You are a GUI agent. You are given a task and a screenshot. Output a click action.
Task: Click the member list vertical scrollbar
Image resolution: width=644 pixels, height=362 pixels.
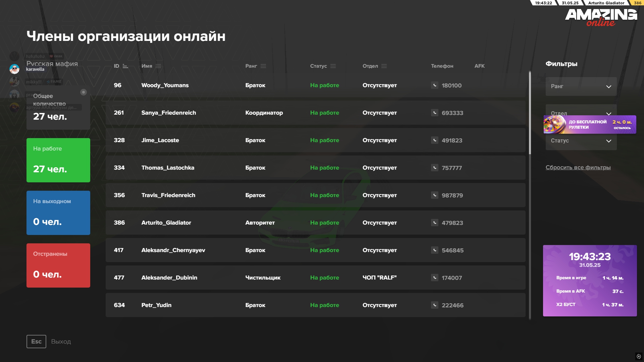[x=530, y=113]
